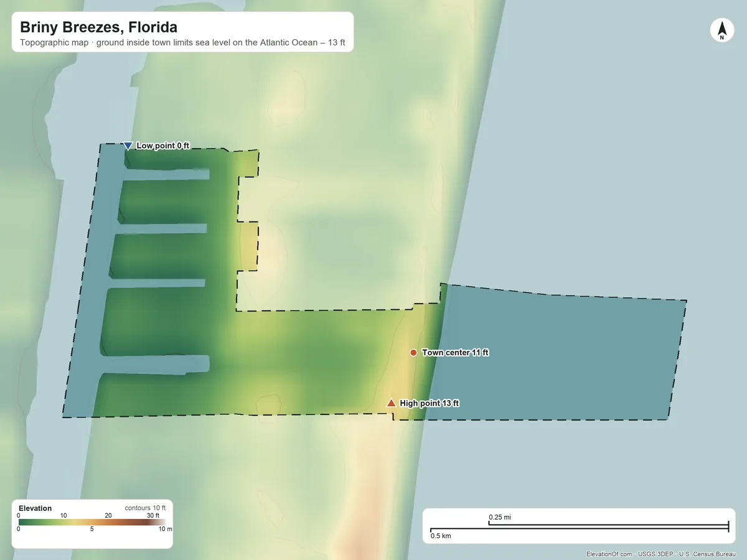Click the '0.5 km' scale label
This screenshot has width=747, height=560.
[441, 536]
